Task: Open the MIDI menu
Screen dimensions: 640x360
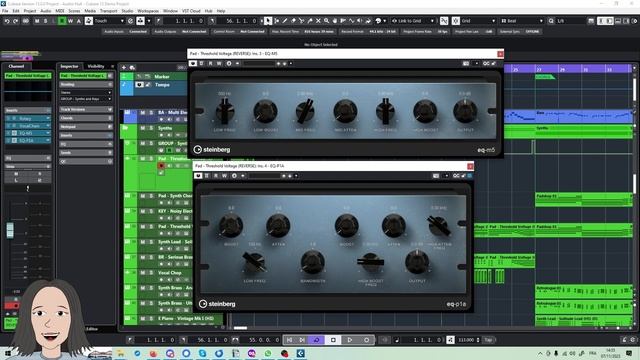Action: [x=60, y=11]
